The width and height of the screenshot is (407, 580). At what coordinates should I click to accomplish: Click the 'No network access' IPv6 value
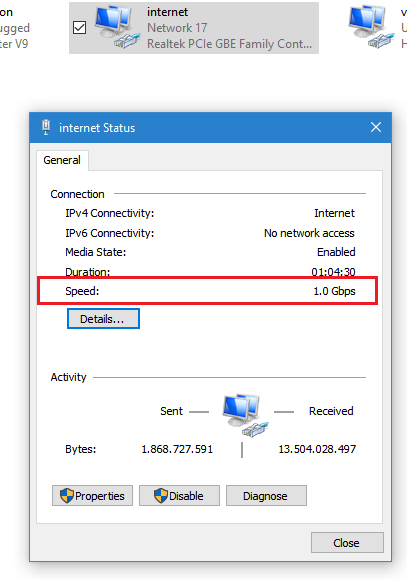coord(309,233)
